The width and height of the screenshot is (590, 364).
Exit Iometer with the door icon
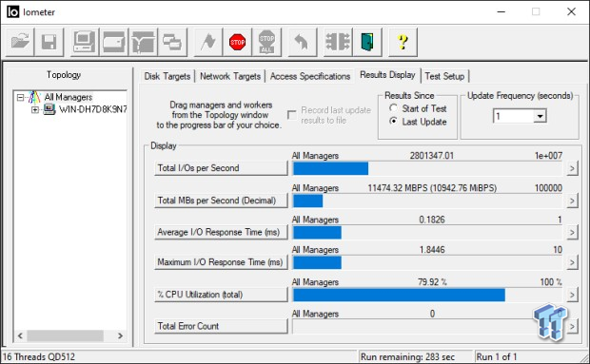367,42
